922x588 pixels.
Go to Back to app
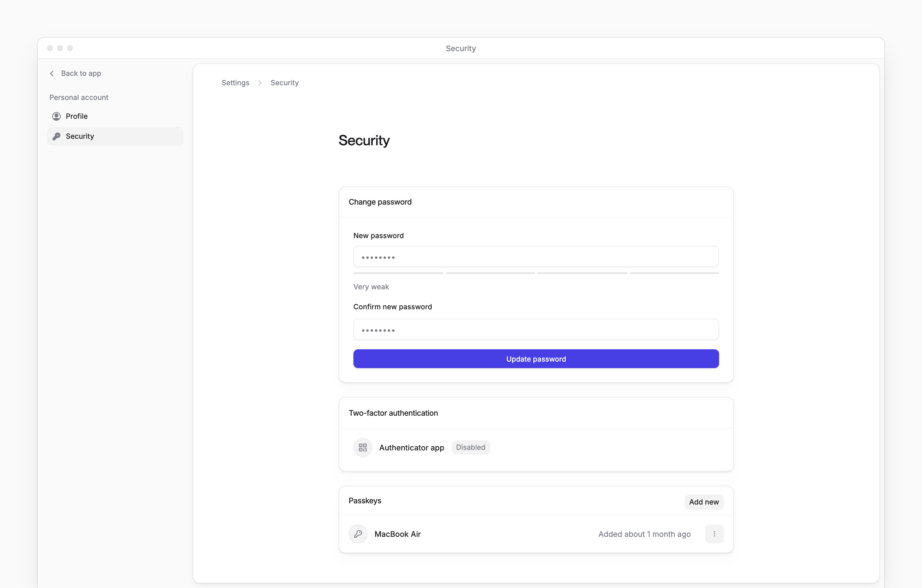76,73
